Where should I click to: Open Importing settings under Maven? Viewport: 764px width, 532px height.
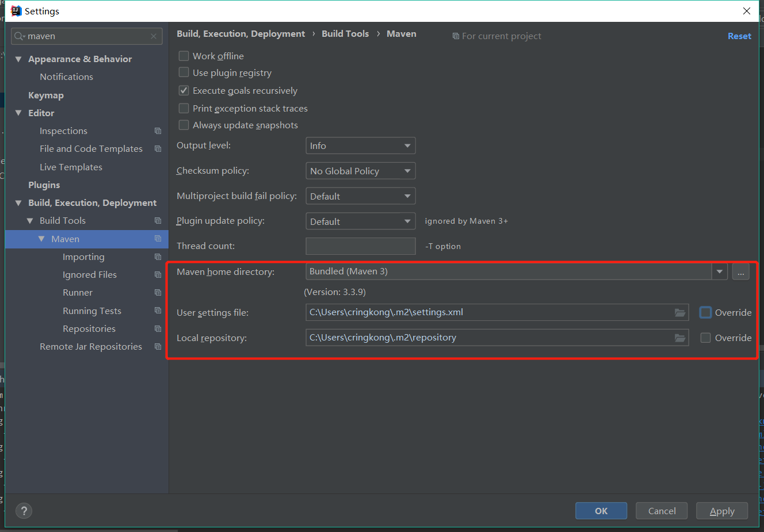click(x=83, y=257)
